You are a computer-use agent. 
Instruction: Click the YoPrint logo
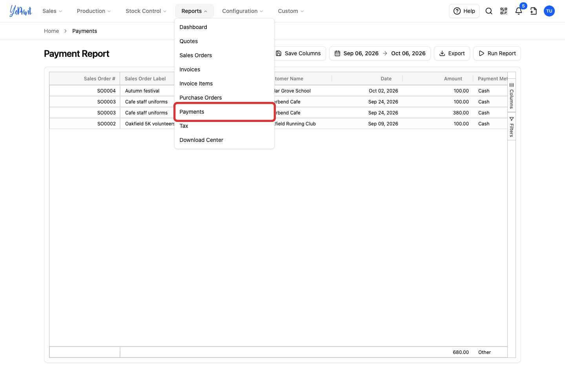click(21, 11)
